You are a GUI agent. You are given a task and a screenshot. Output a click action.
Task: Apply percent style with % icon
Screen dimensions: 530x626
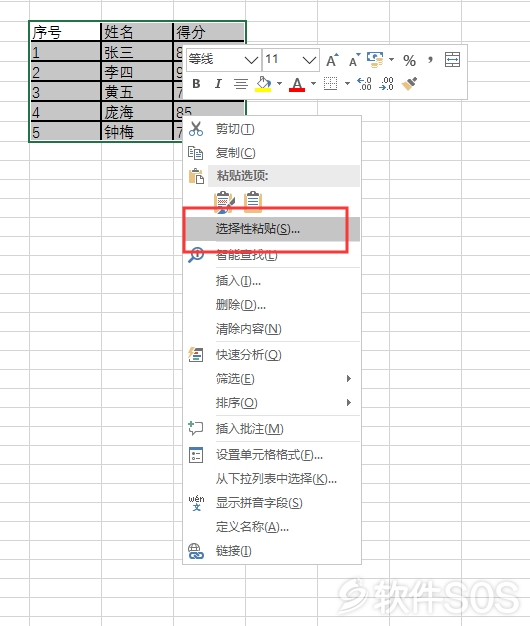pos(409,60)
